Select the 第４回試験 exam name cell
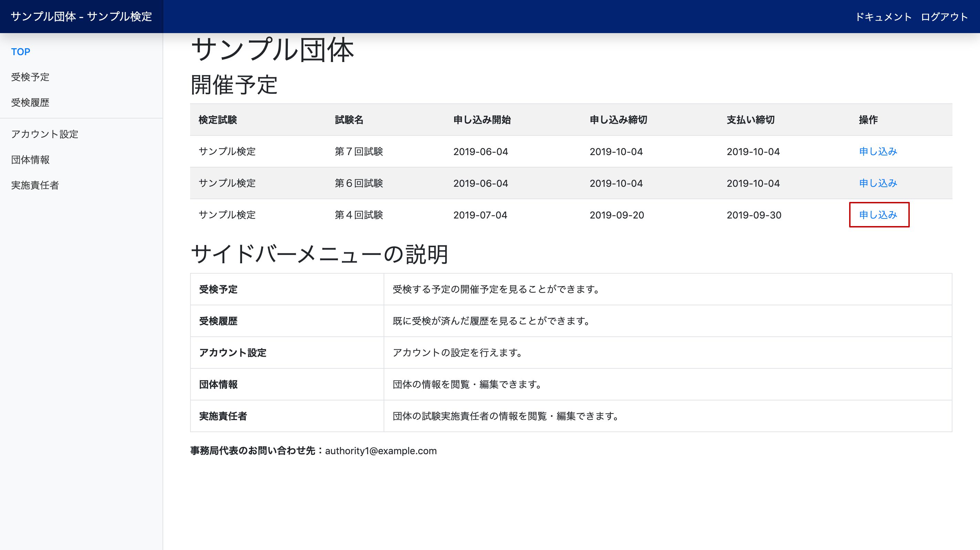 359,215
